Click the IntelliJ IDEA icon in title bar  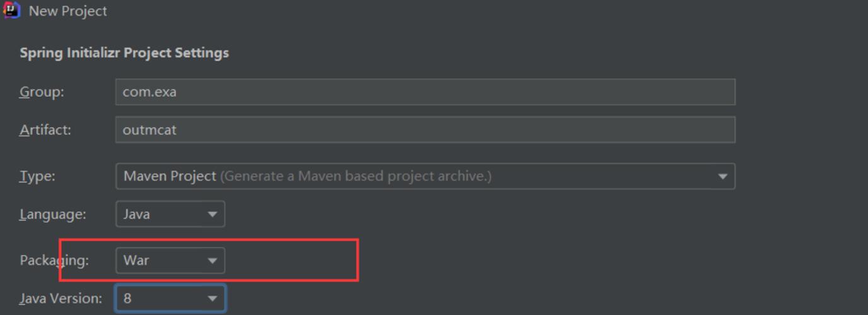(x=11, y=11)
